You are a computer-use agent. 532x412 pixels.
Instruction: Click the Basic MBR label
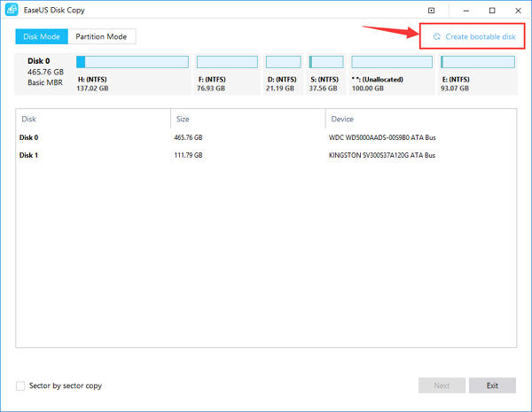pyautogui.click(x=45, y=82)
